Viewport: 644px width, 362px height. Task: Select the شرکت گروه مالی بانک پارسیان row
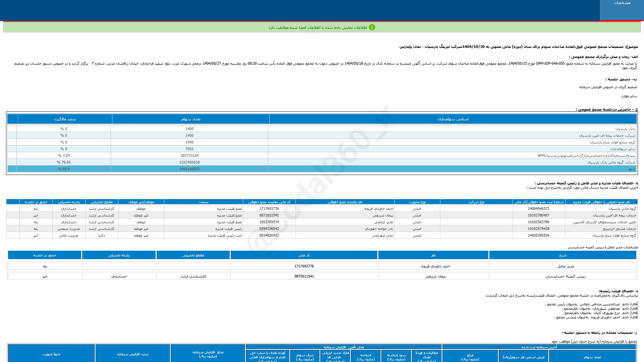(322, 162)
